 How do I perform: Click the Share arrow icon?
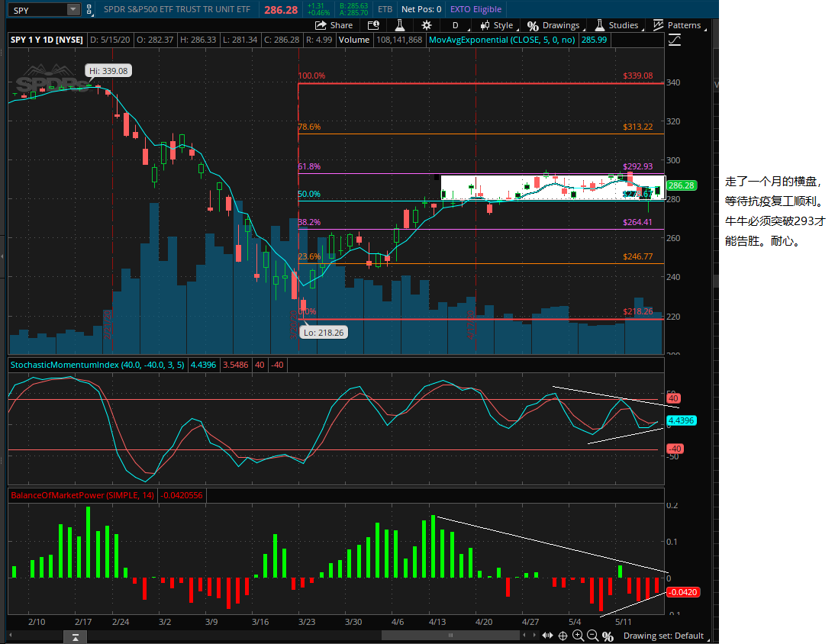click(x=321, y=25)
